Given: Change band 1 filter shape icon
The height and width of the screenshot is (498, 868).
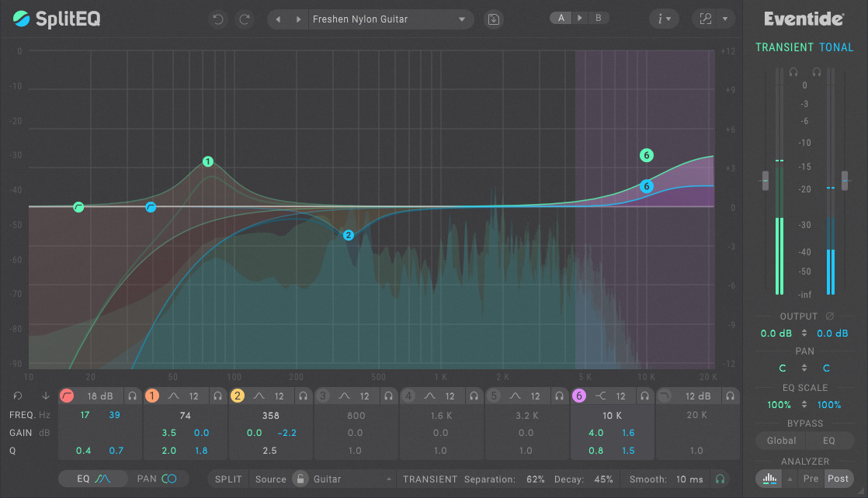Looking at the screenshot, I should point(173,396).
